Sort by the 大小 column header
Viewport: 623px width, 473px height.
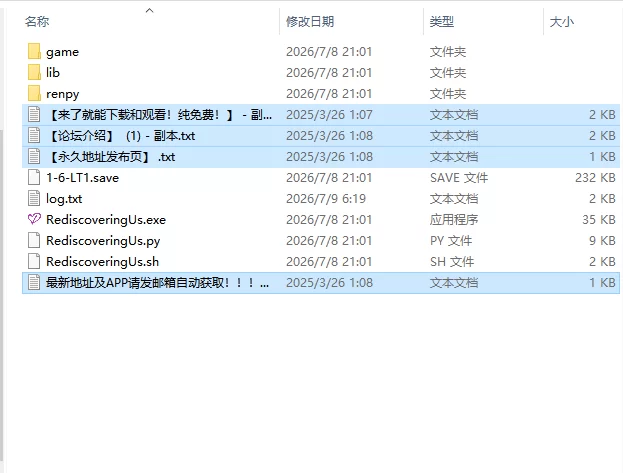pos(561,21)
